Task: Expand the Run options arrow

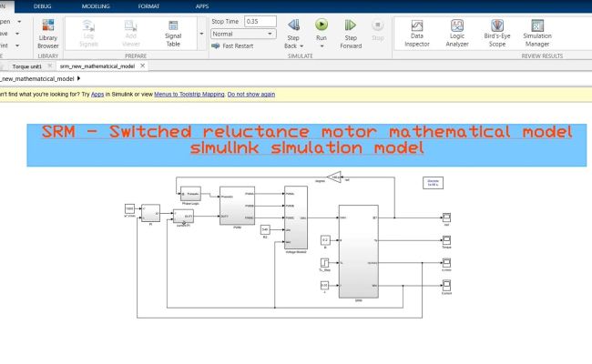Action: tap(322, 46)
